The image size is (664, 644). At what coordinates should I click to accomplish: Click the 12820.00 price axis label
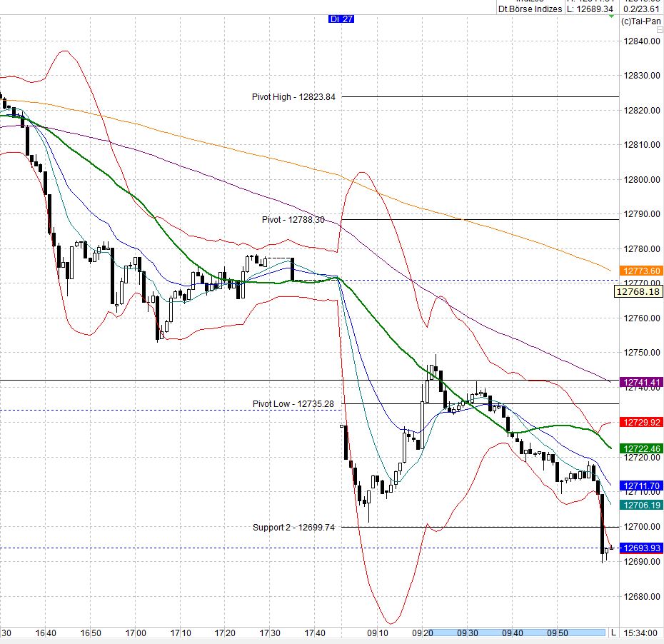pyautogui.click(x=642, y=111)
